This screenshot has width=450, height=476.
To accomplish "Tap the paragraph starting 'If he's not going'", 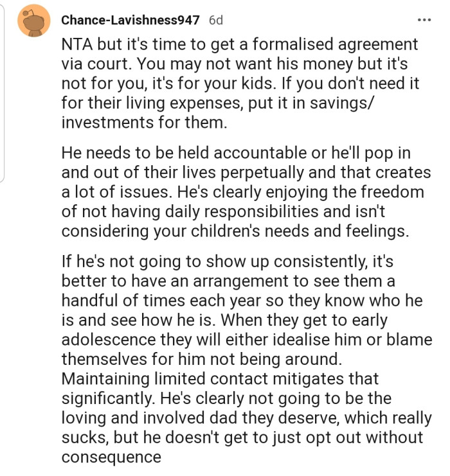I will [x=247, y=359].
